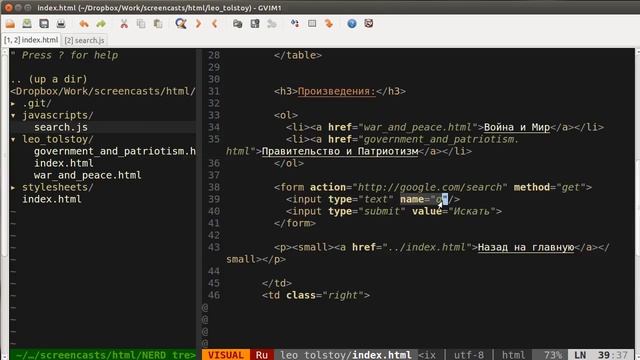Click the Save All files icon

[44, 24]
